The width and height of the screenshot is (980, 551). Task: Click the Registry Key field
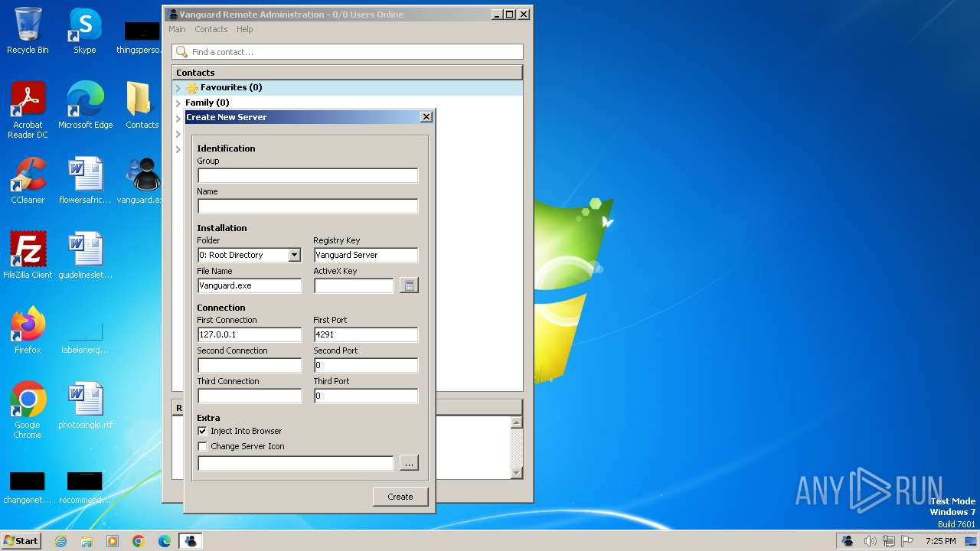click(366, 255)
